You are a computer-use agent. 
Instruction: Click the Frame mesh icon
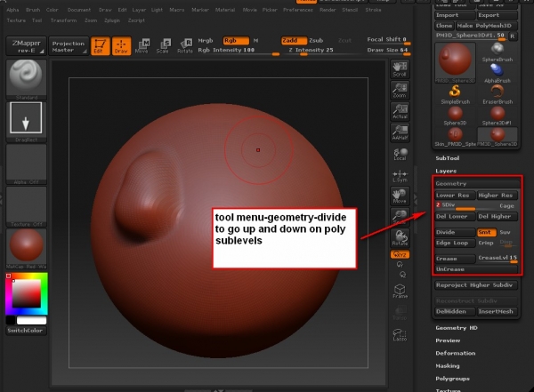pos(400,292)
